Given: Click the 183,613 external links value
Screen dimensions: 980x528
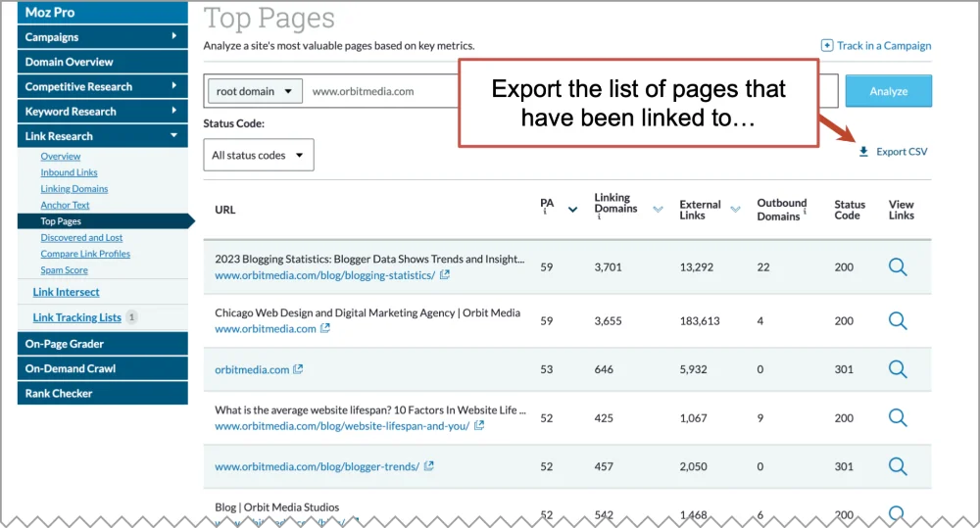Looking at the screenshot, I should click(x=700, y=321).
